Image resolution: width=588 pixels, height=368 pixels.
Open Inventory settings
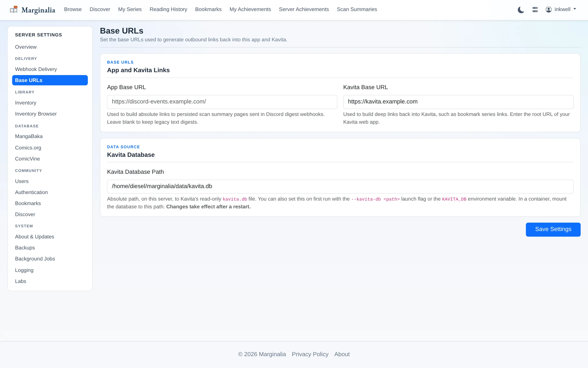tap(50, 103)
